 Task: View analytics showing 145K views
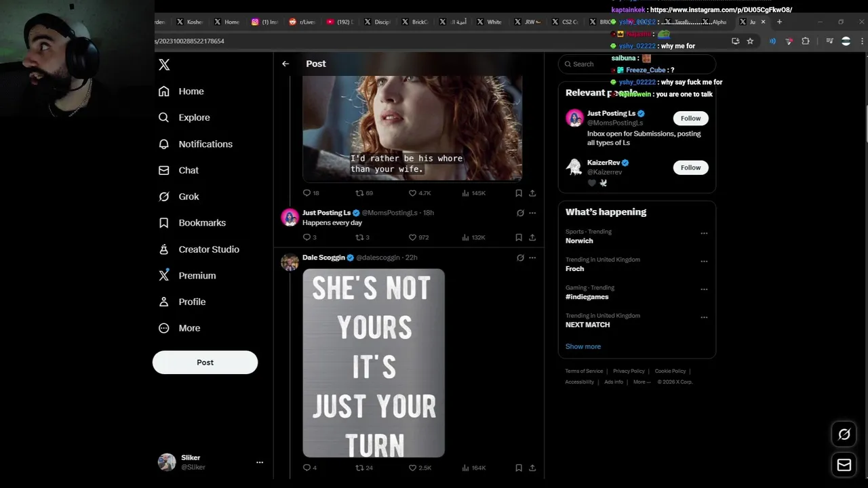pos(474,193)
